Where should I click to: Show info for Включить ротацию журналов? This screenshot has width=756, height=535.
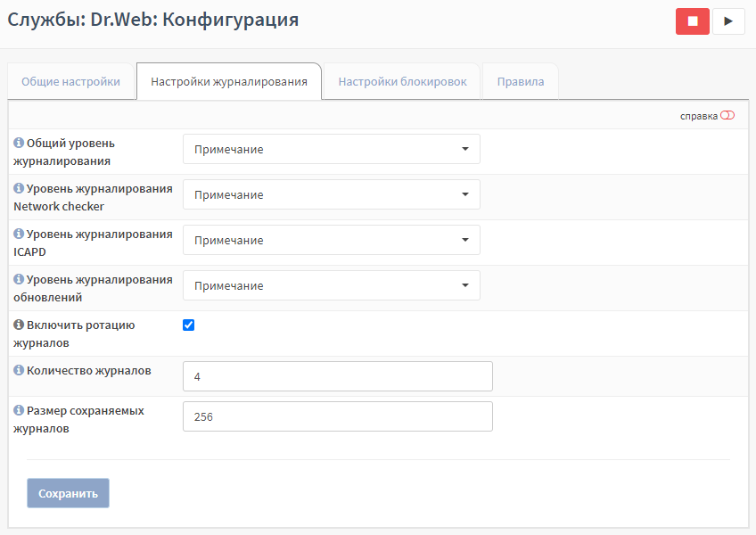click(x=19, y=325)
